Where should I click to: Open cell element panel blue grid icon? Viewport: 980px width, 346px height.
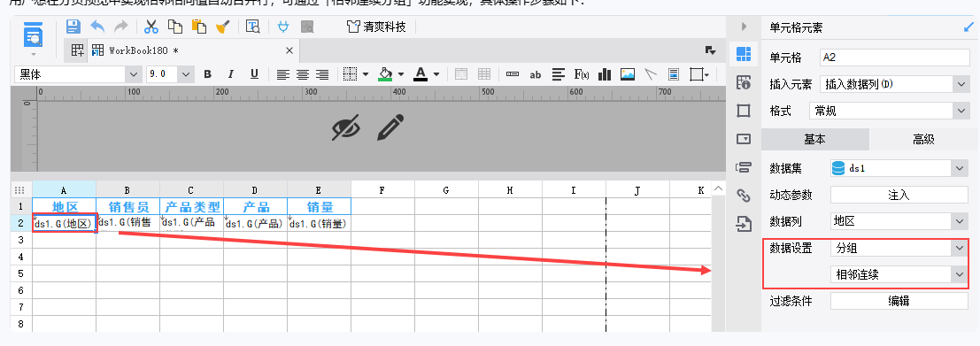pos(743,54)
